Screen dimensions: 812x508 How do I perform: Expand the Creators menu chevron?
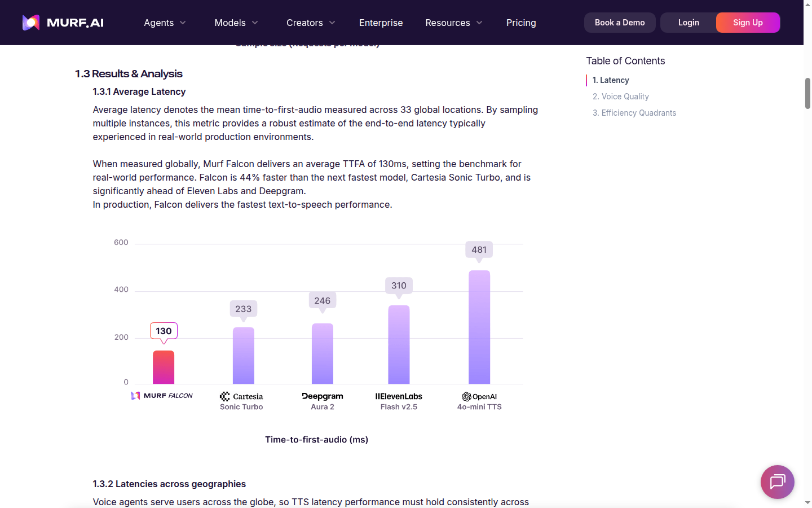click(332, 23)
